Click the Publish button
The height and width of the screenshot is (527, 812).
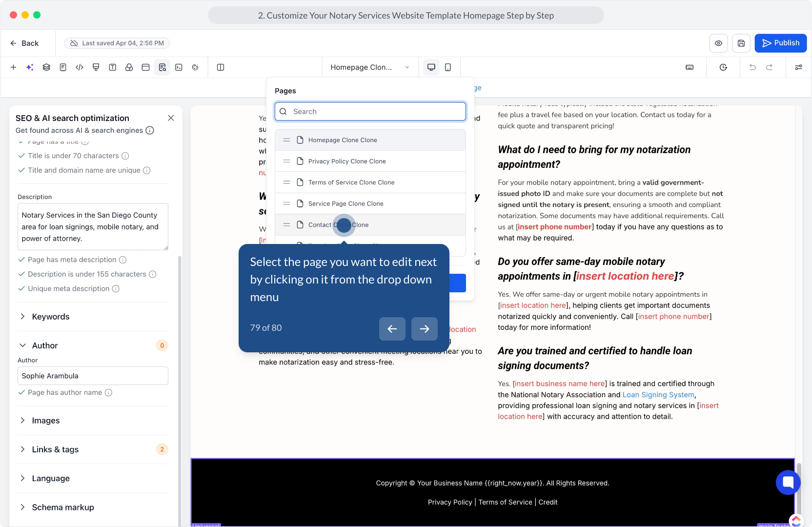pos(781,43)
